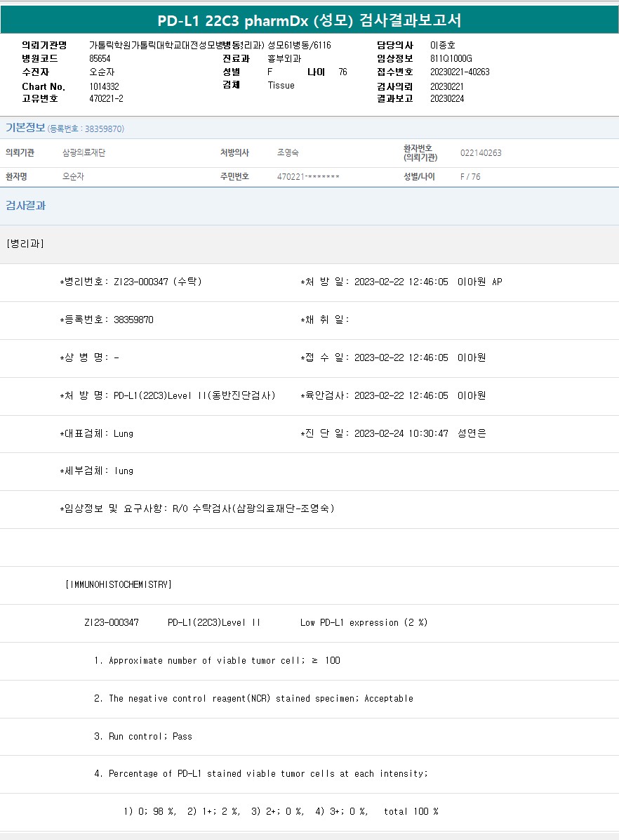This screenshot has height=840, width=619.
Task: Click the 병원코드 value 85654
Action: point(100,58)
